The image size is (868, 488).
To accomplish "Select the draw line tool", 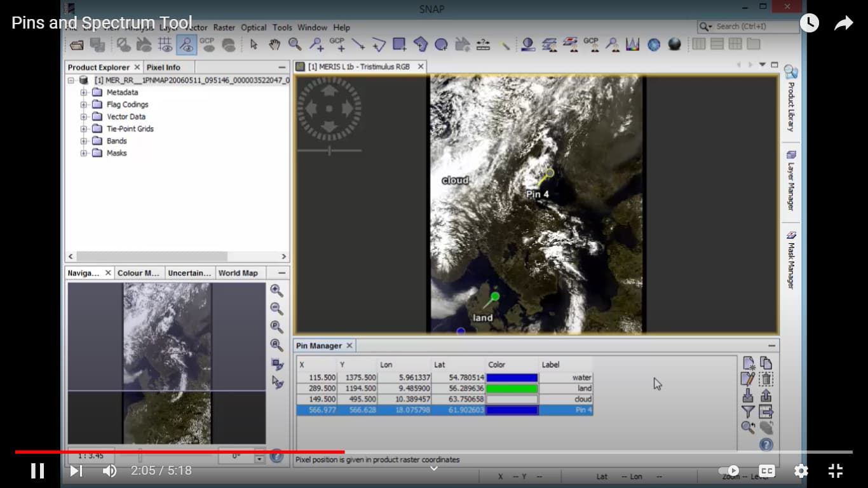I will pos(358,44).
